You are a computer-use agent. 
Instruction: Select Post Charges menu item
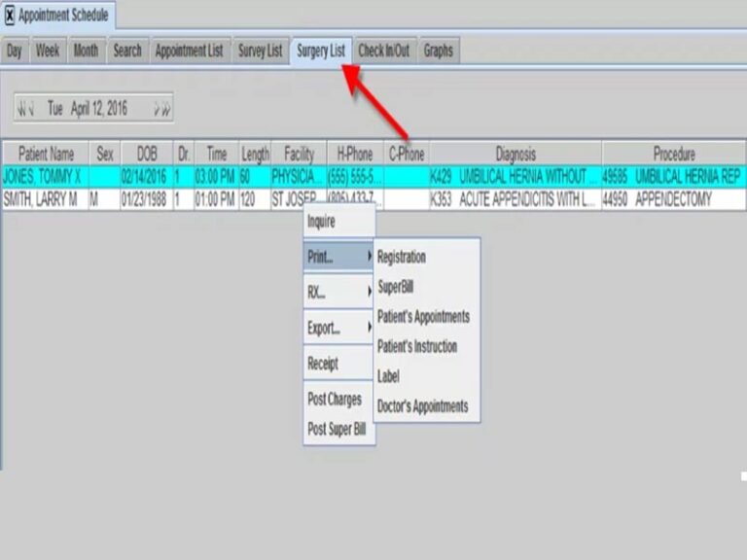pyautogui.click(x=338, y=399)
